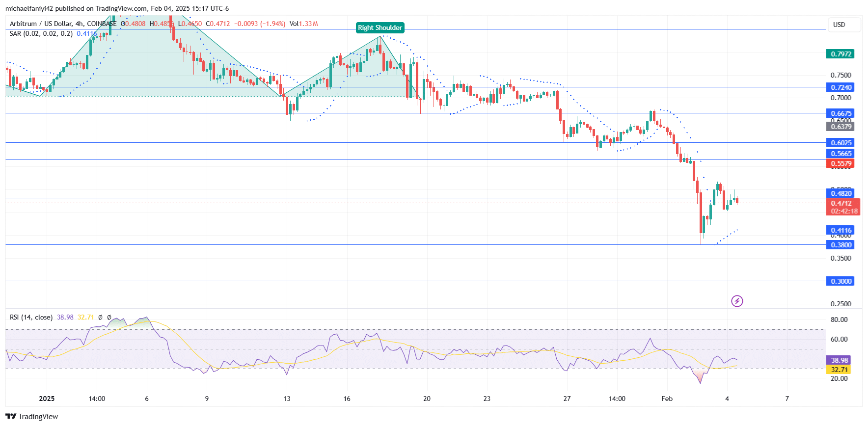Viewport: 868px width, 426px height.
Task: Click the 0.3800 support level label
Action: 841,245
